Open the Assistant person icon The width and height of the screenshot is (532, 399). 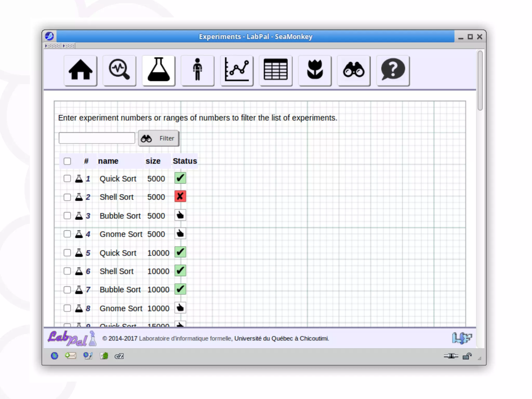click(x=197, y=70)
